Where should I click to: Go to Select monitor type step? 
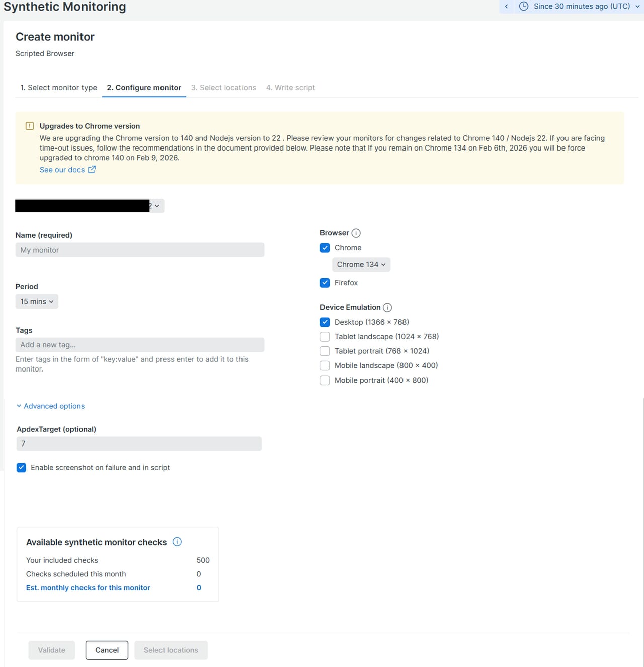coord(59,88)
